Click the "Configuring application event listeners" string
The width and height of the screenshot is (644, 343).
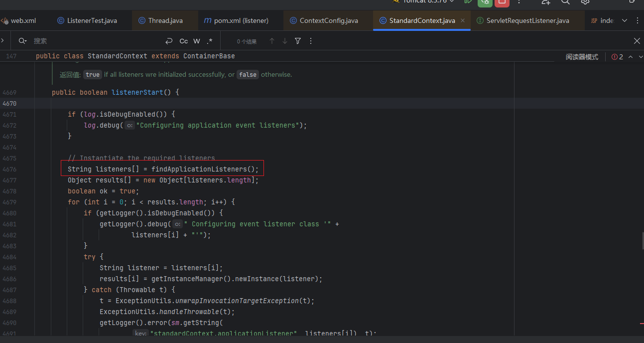[x=217, y=125]
